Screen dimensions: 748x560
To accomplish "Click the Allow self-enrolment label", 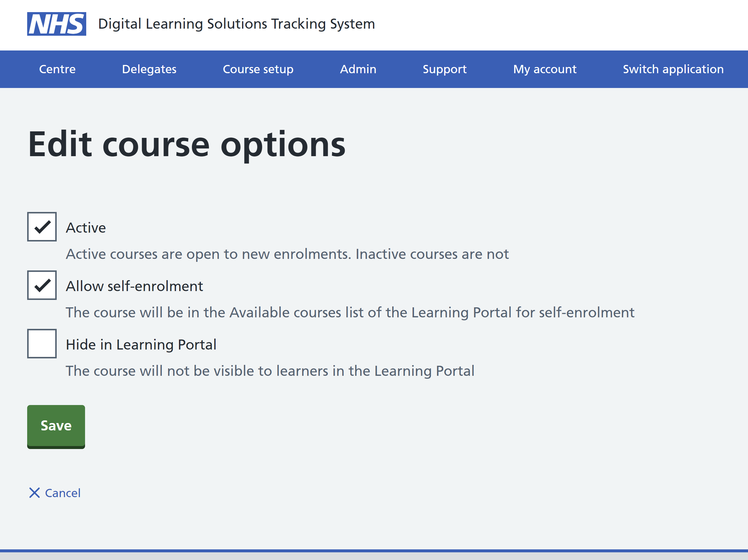I will click(134, 286).
